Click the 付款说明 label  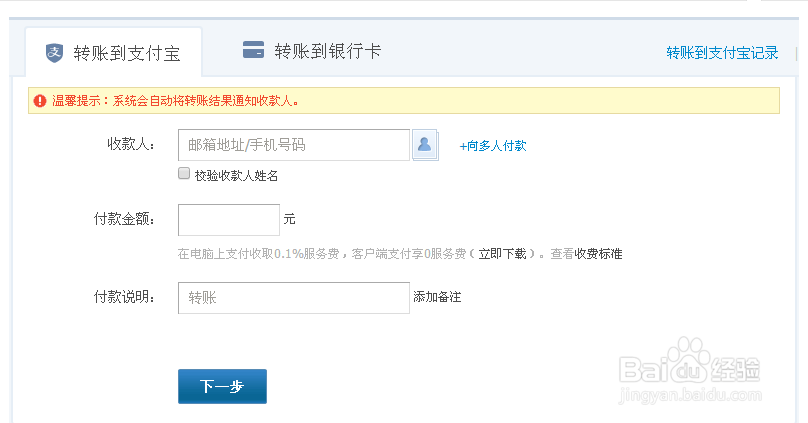tap(124, 297)
